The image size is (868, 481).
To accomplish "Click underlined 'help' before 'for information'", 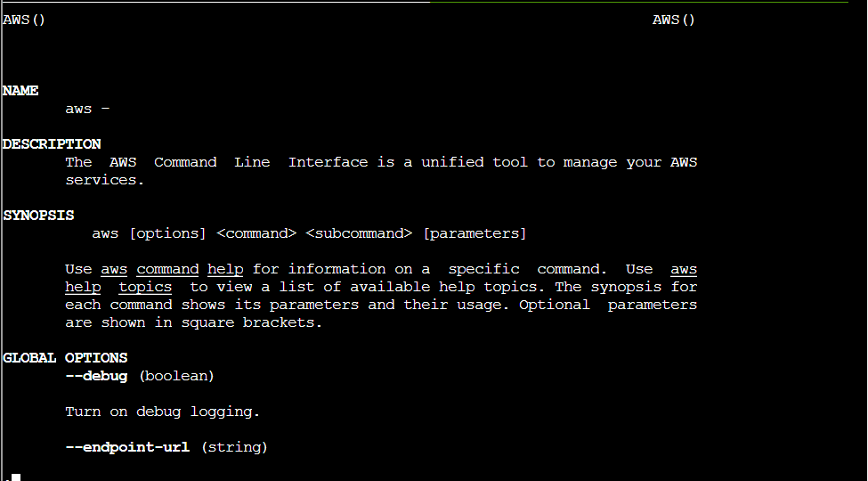I will (x=225, y=269).
